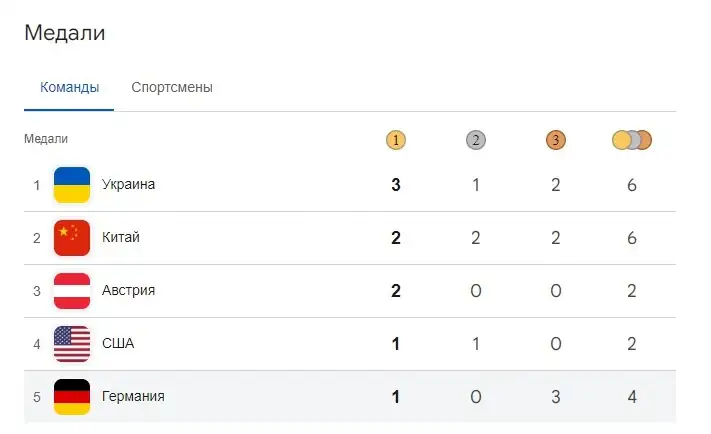The height and width of the screenshot is (434, 711).
Task: Open the Австрия team entry
Action: [x=128, y=291]
